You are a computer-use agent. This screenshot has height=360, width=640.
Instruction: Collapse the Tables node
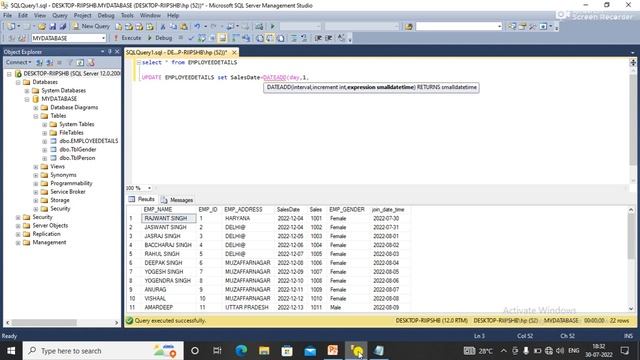click(36, 116)
